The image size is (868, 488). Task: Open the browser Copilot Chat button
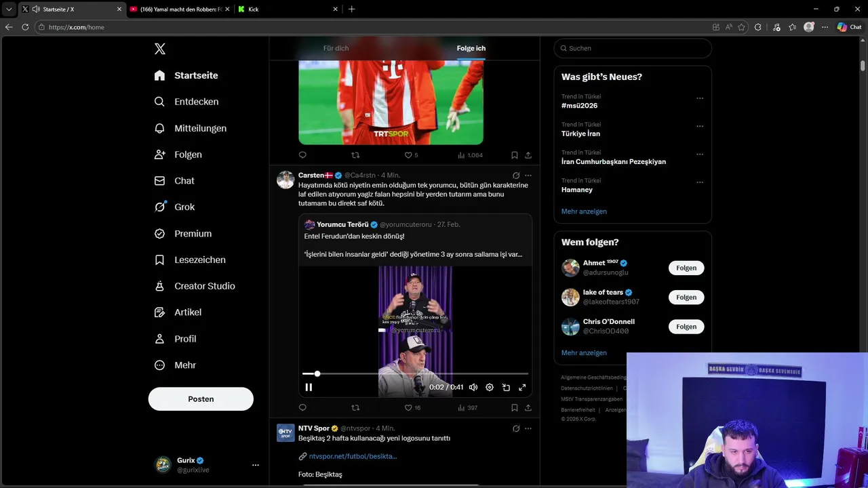pyautogui.click(x=849, y=27)
